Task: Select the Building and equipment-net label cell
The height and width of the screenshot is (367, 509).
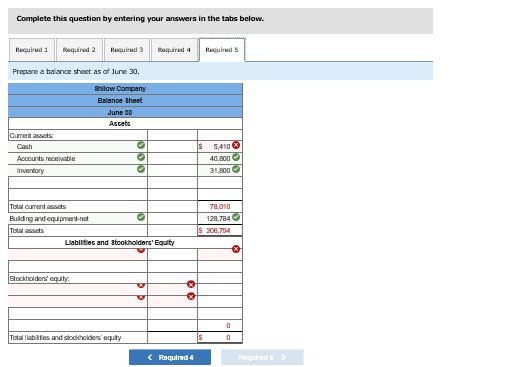Action: click(x=78, y=219)
